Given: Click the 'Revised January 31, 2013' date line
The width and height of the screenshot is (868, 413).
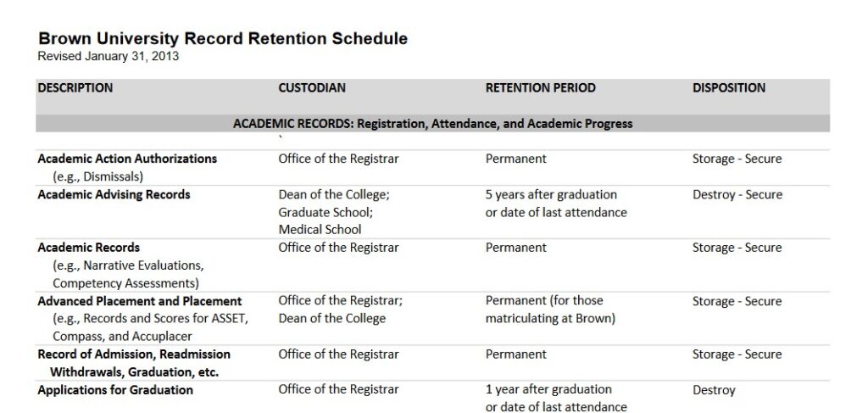Looking at the screenshot, I should pos(108,57).
